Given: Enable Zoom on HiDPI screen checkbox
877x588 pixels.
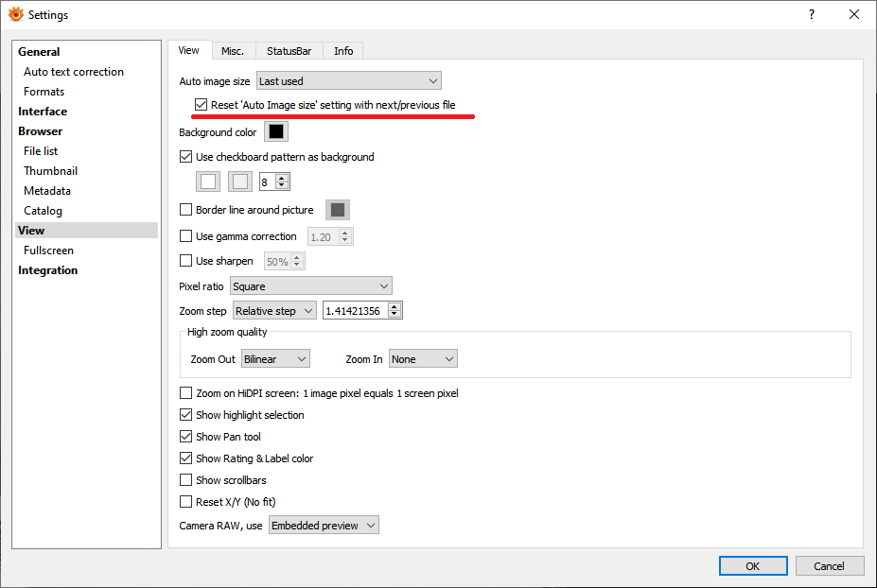Looking at the screenshot, I should pos(185,393).
